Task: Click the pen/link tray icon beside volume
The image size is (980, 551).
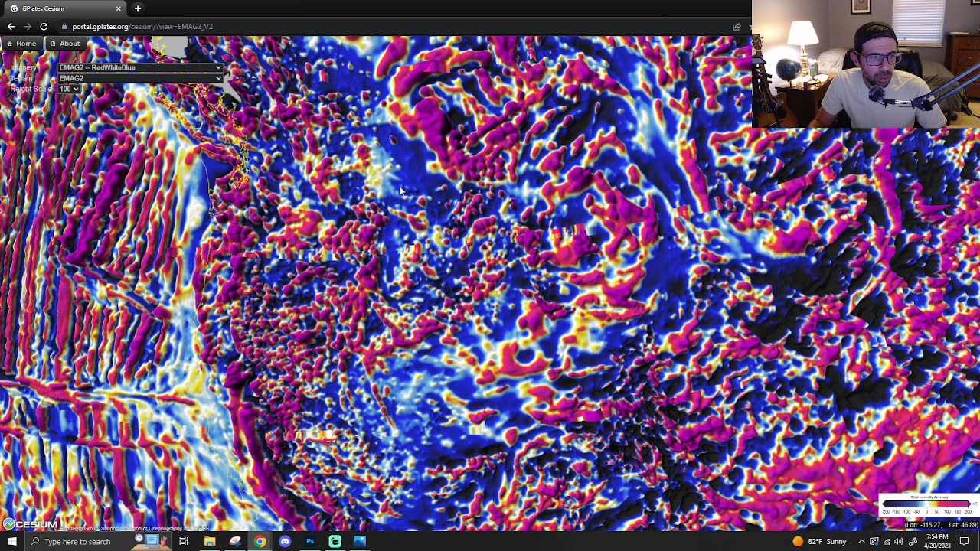Action: 913,542
